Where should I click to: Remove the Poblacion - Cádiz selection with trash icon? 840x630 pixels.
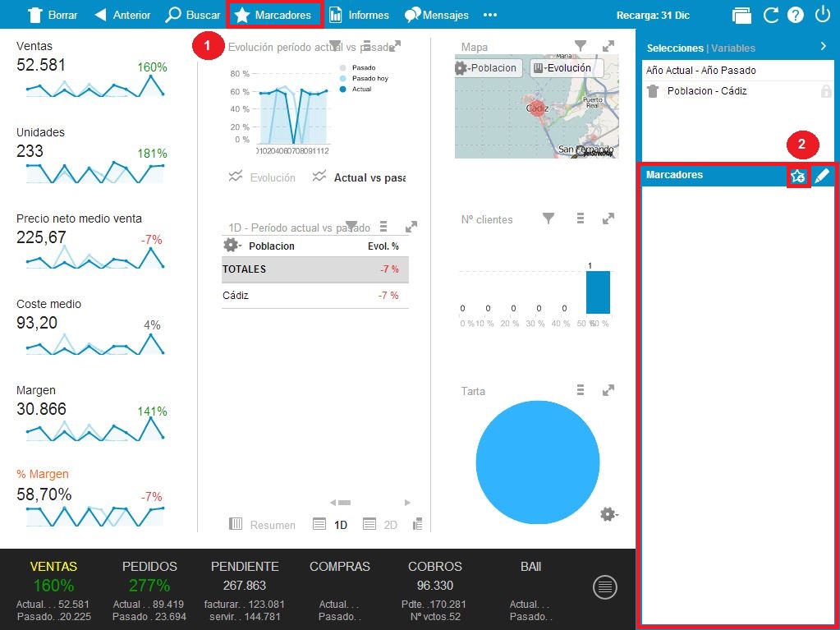pos(653,91)
